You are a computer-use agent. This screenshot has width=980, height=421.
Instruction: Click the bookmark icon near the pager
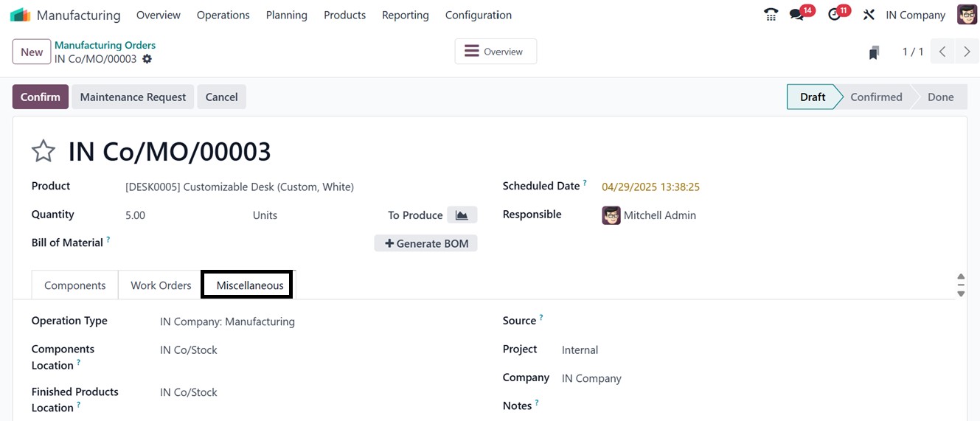[x=874, y=52]
